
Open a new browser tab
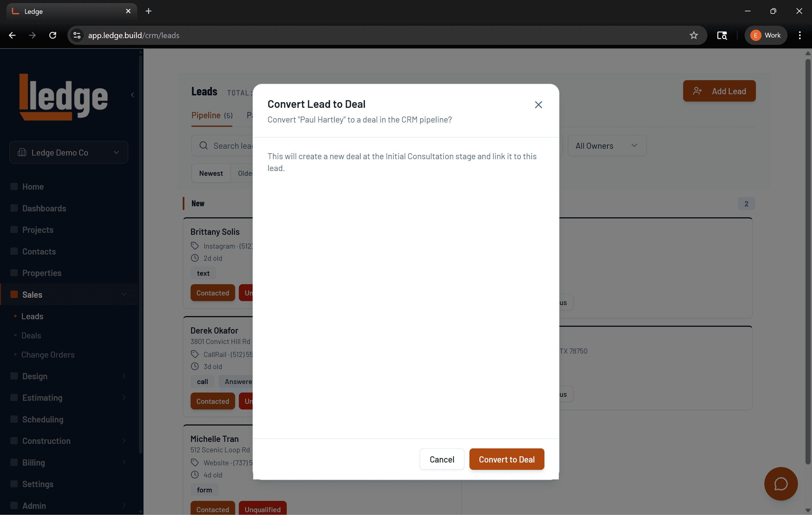click(x=148, y=11)
